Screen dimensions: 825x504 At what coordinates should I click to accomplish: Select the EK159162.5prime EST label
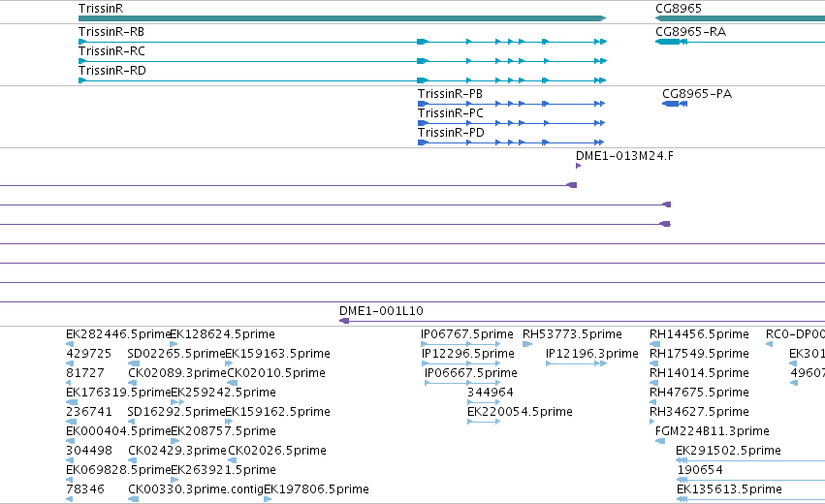[277, 412]
